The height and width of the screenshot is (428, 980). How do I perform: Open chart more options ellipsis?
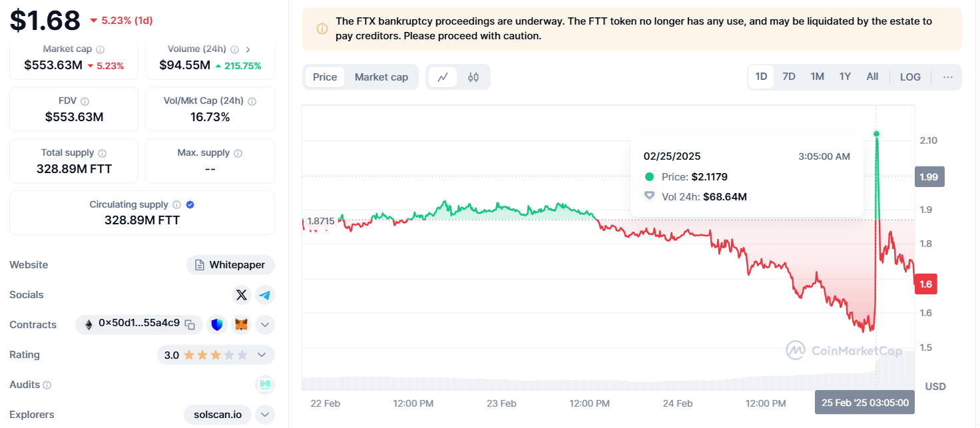coord(948,77)
